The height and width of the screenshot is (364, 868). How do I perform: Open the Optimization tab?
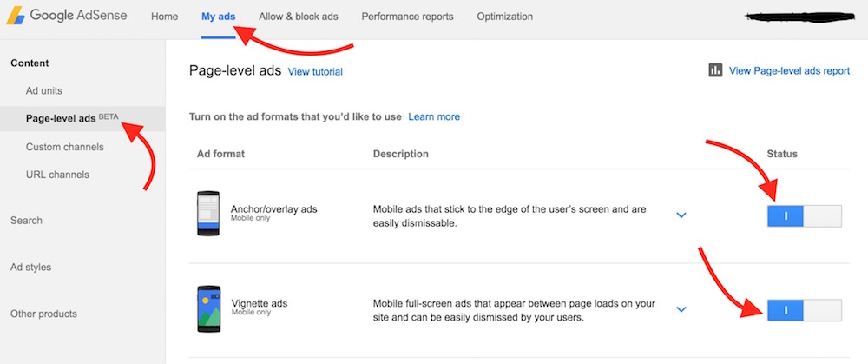(504, 17)
